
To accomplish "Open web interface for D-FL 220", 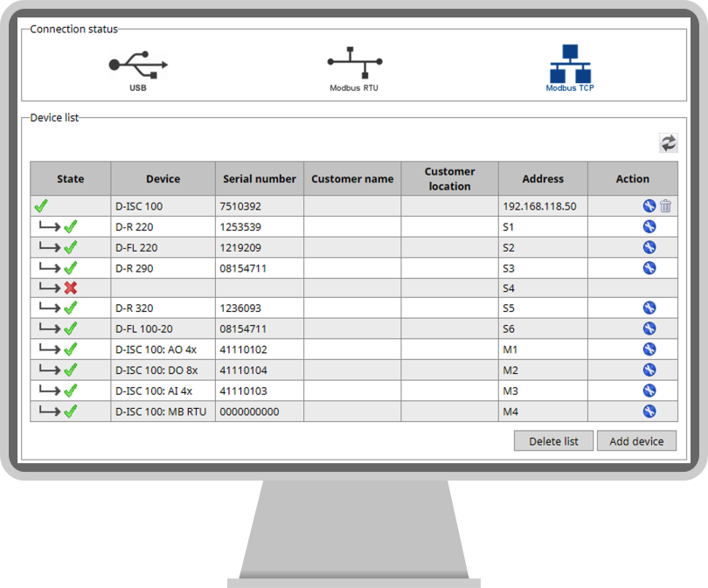I will pos(649,246).
